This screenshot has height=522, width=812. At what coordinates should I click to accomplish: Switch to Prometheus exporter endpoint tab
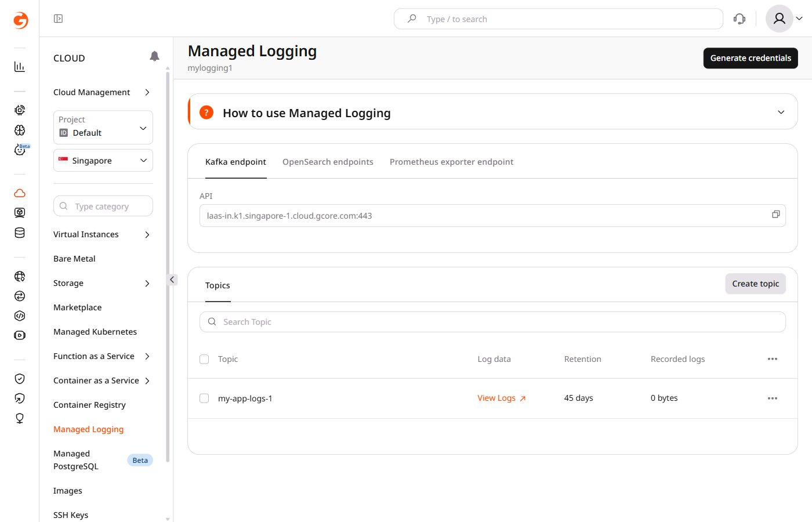click(451, 162)
